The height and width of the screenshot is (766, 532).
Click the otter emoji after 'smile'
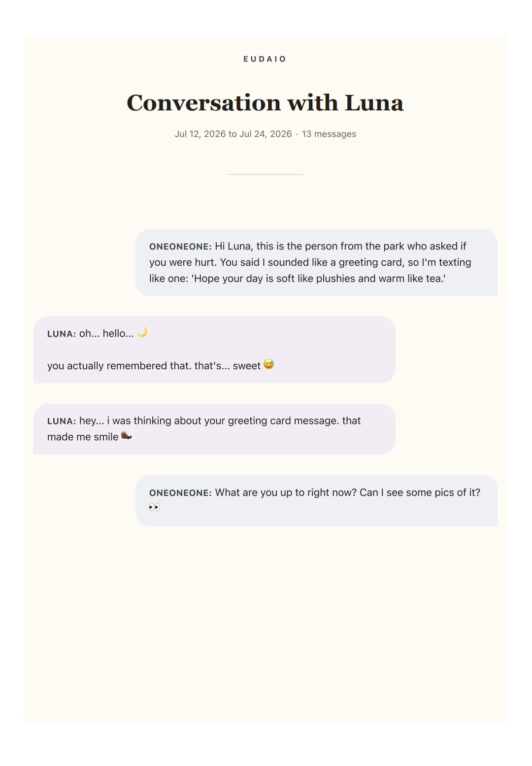point(126,436)
